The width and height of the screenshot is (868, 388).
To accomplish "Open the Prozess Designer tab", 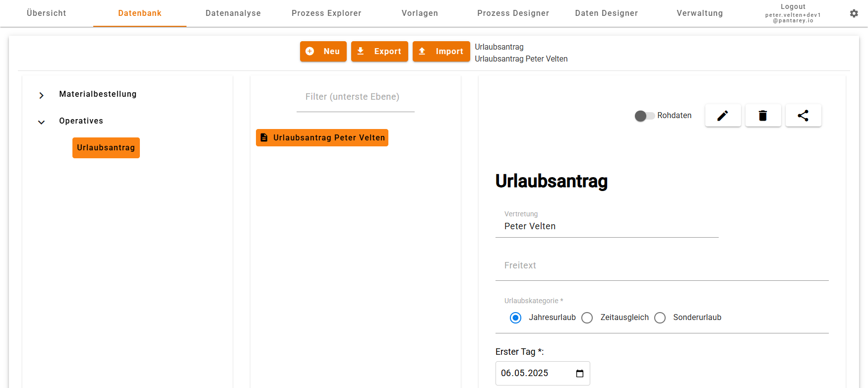I will pyautogui.click(x=513, y=13).
